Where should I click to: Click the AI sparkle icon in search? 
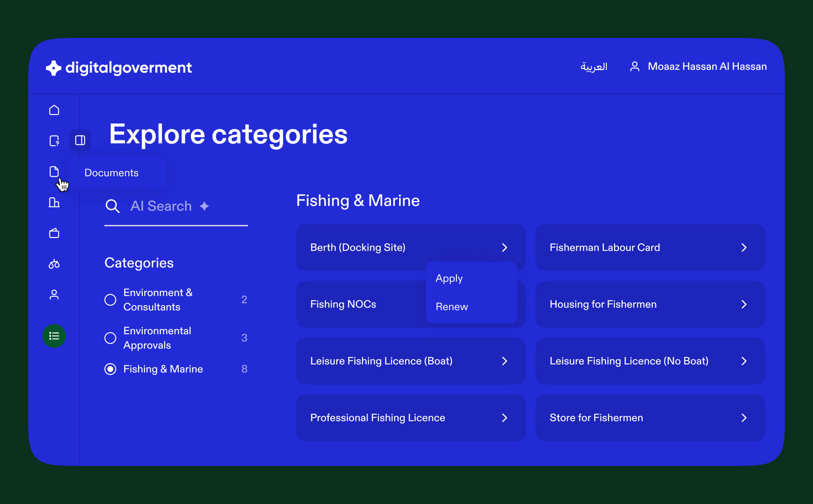pyautogui.click(x=204, y=206)
